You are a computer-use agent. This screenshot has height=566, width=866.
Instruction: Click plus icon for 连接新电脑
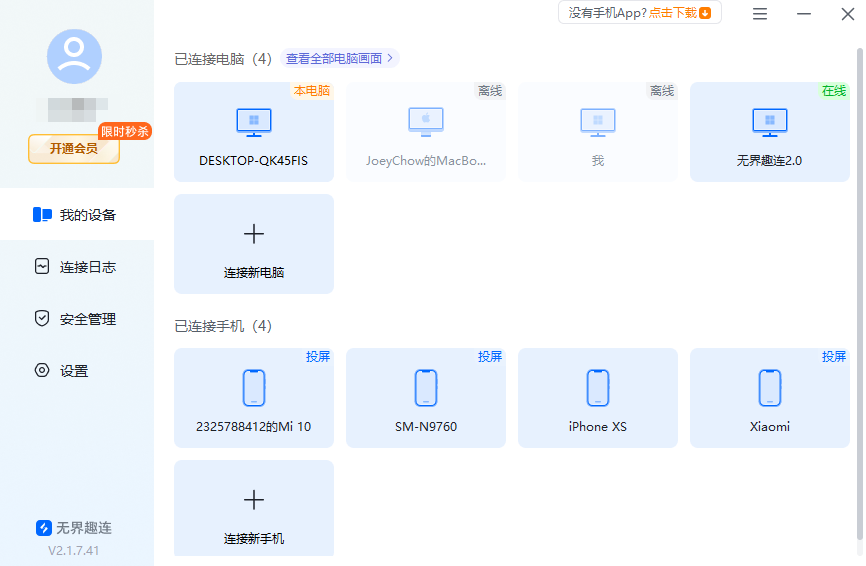click(x=254, y=234)
